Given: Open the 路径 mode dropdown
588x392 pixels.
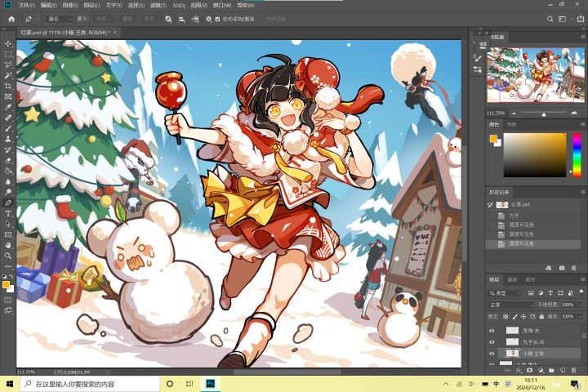Looking at the screenshot, I should (x=60, y=19).
